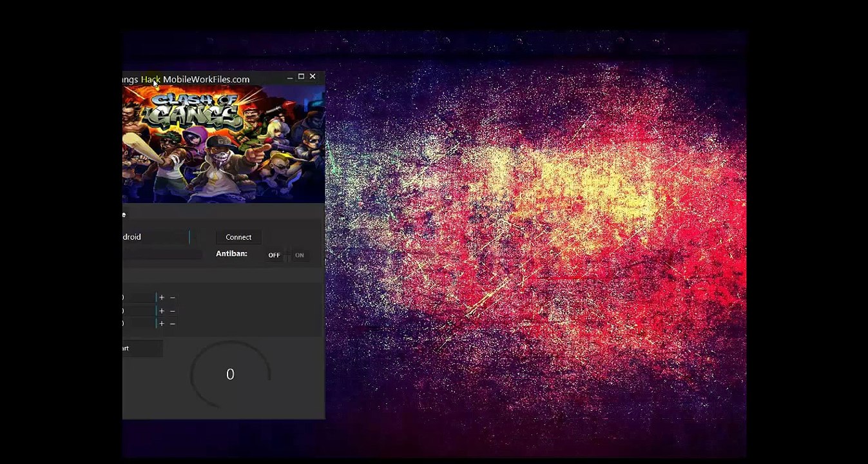This screenshot has height=464, width=868.
Task: Click the Connect button
Action: pos(238,237)
